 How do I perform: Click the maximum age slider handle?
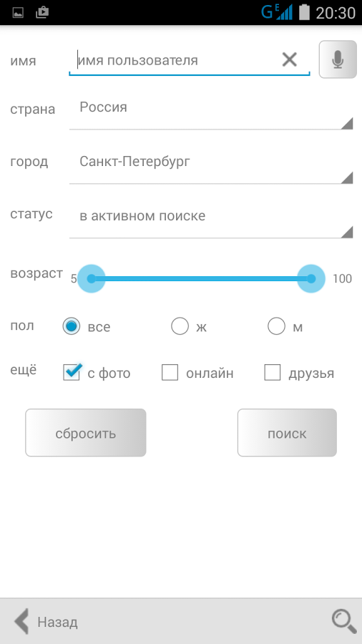[x=311, y=279]
